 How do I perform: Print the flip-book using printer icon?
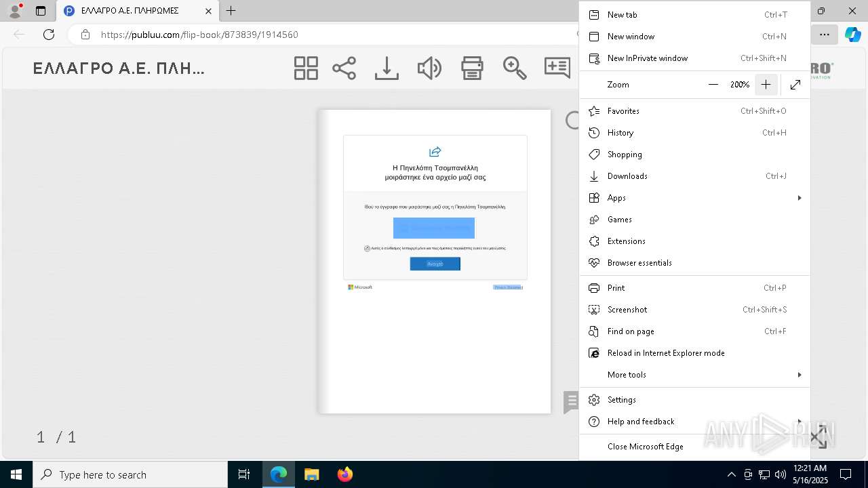472,68
